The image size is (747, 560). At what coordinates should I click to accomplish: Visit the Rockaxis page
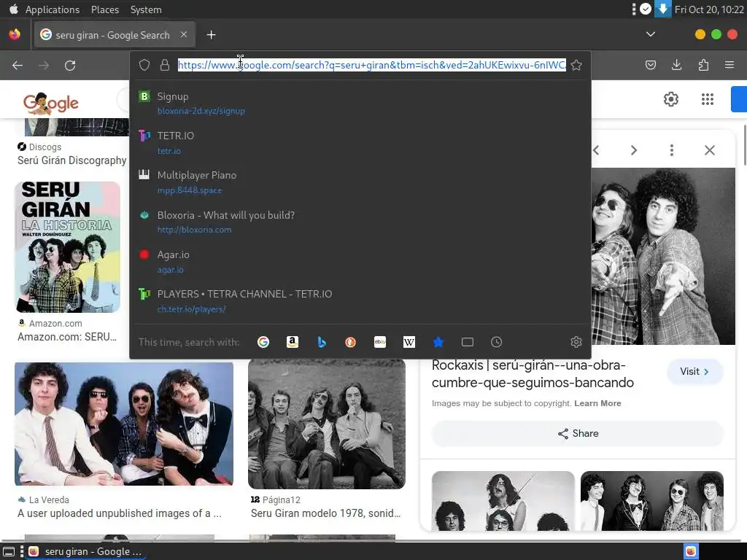click(x=695, y=372)
